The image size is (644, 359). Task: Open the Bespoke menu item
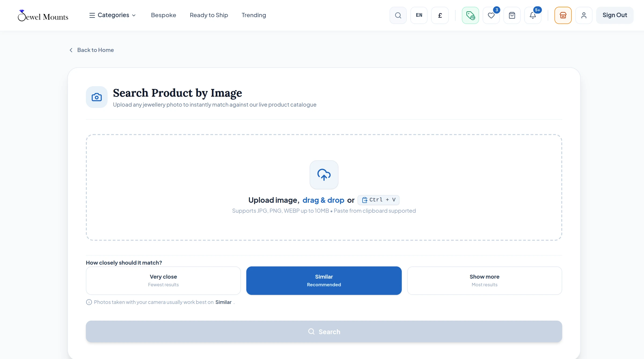[x=163, y=15]
